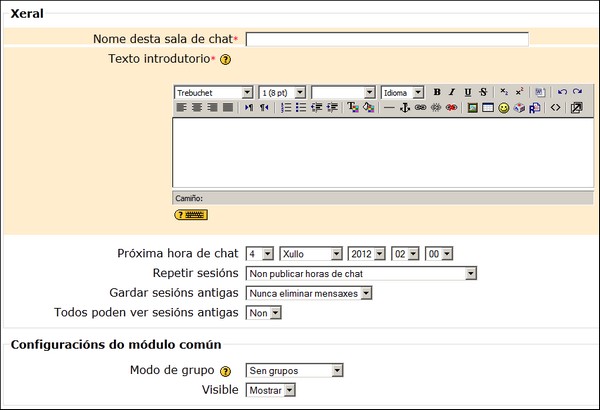Toggle HTML source view icon
Screen dimensions: 600x410
tap(556, 108)
